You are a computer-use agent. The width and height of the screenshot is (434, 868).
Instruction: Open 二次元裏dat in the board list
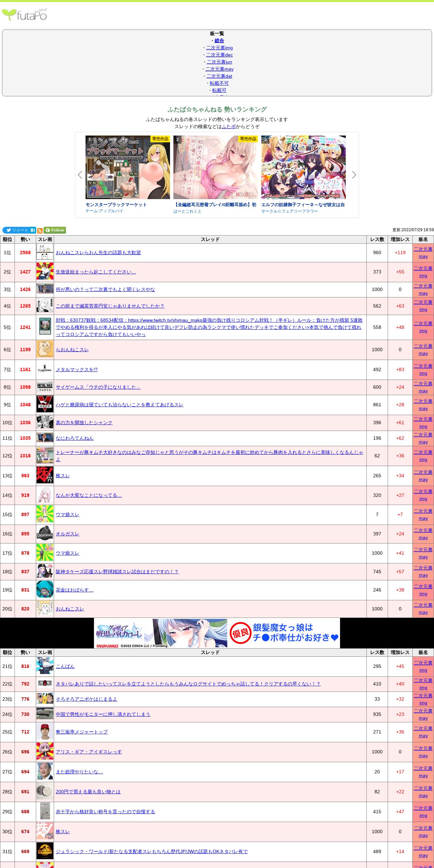coord(219,76)
